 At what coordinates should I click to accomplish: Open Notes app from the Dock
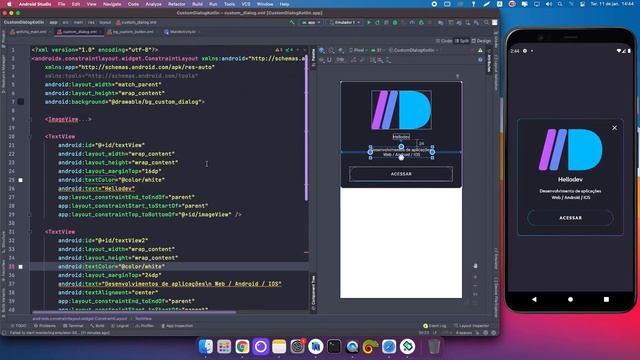click(x=279, y=347)
